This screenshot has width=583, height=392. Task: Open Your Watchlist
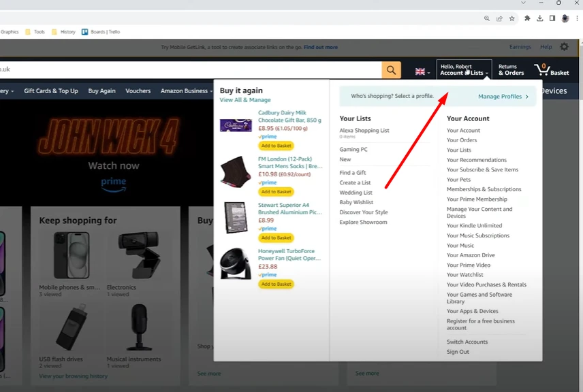click(x=464, y=275)
